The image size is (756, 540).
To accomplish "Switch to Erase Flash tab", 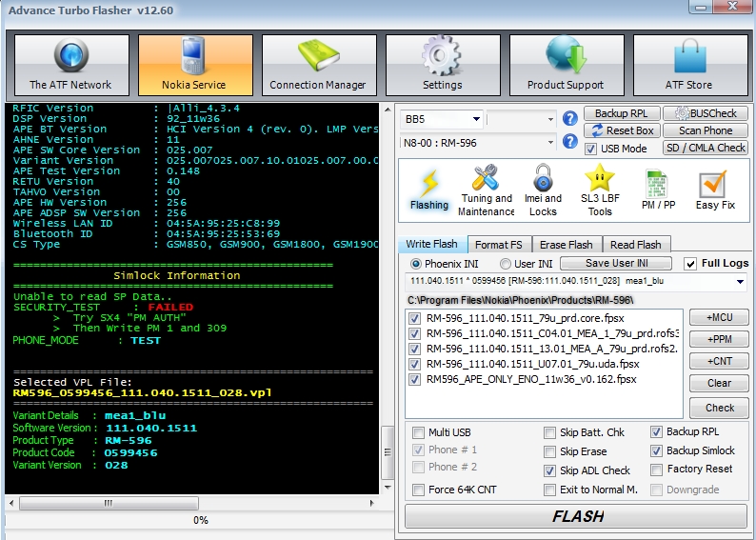I will click(567, 245).
